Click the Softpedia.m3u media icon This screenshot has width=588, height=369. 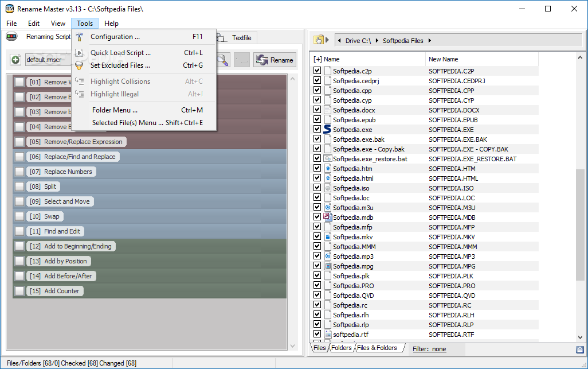pyautogui.click(x=327, y=208)
